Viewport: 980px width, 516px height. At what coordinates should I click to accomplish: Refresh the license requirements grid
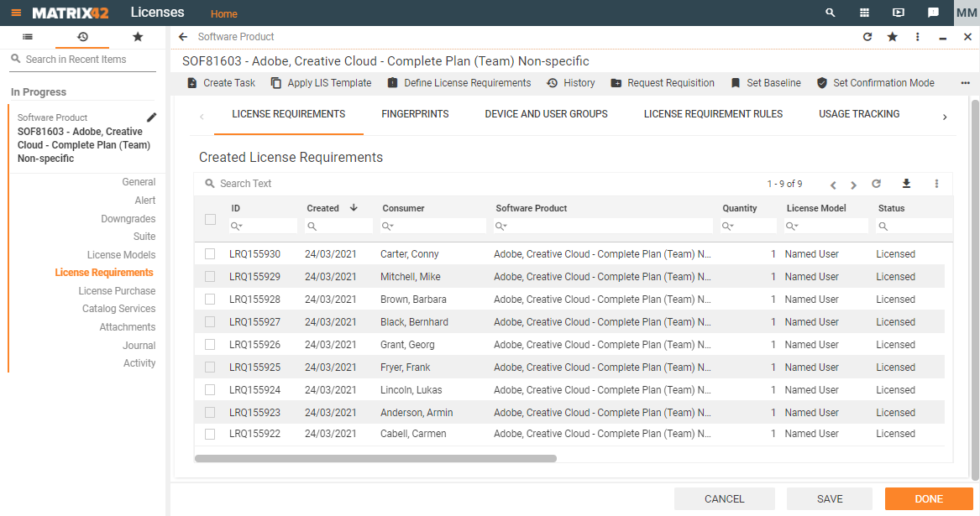click(876, 184)
